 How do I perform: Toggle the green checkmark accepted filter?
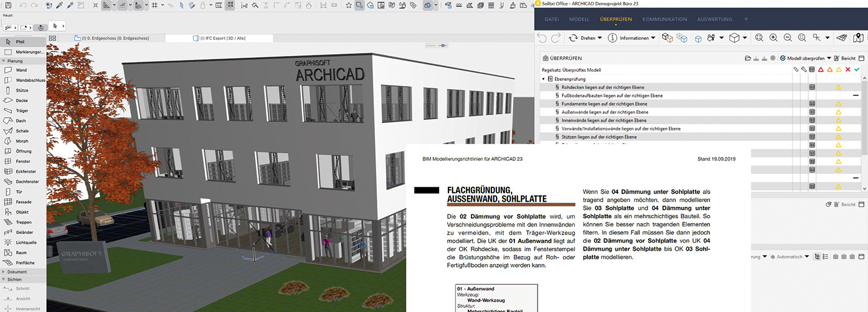tap(856, 69)
